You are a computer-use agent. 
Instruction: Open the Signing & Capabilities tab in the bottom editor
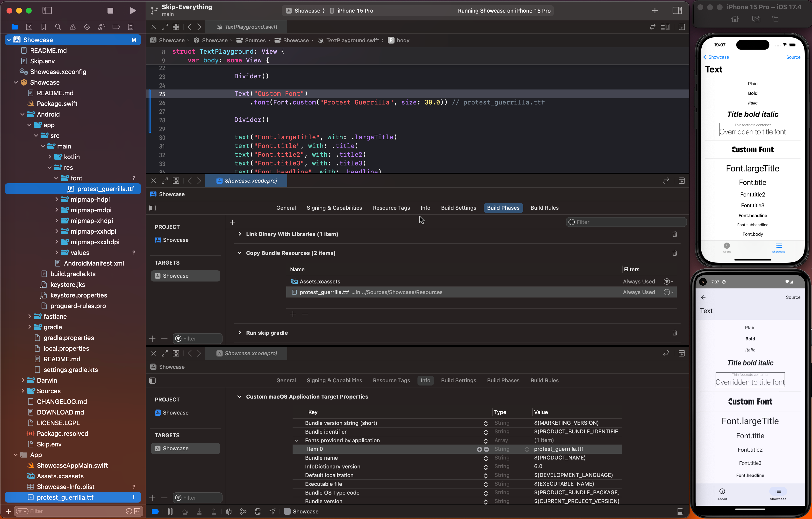(334, 380)
